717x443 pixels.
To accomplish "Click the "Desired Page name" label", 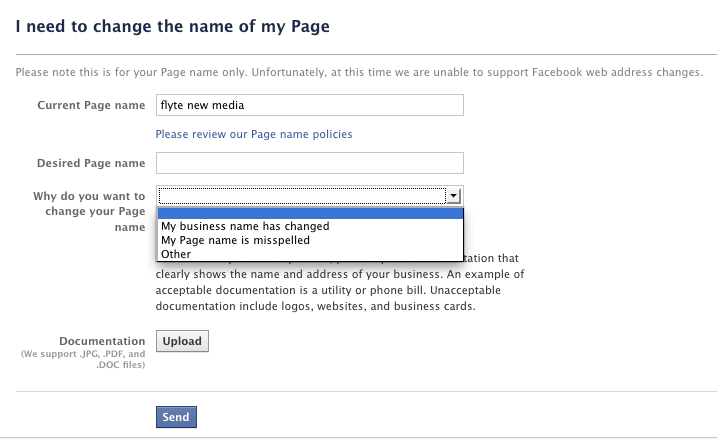I will 91,163.
